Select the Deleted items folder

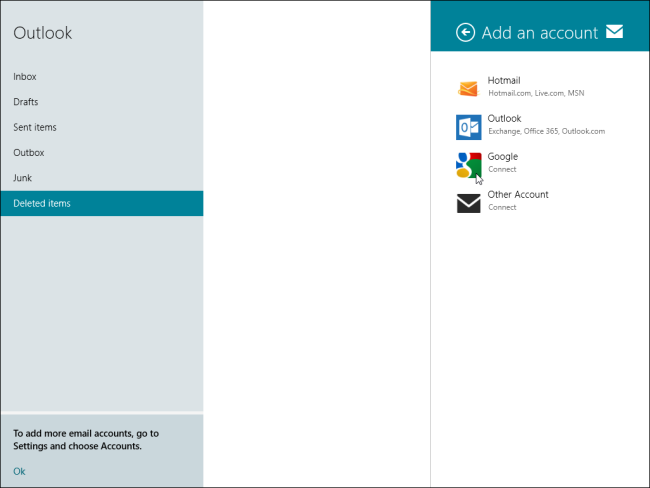[102, 203]
